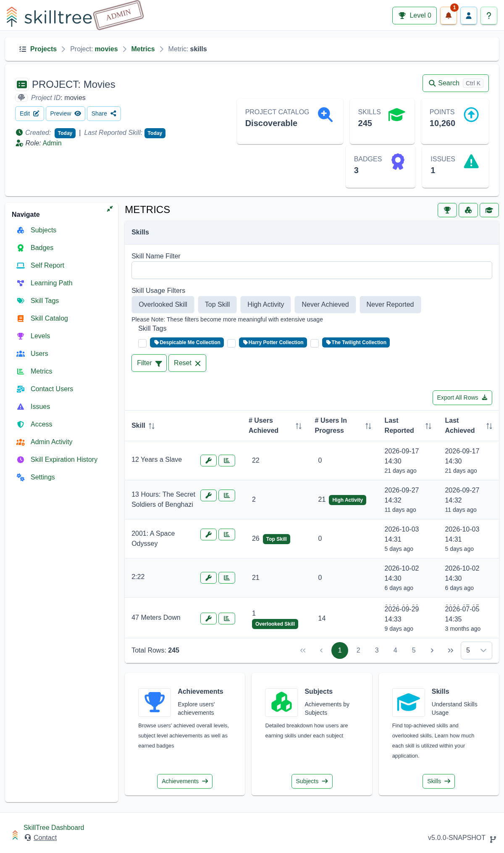
Task: Click the Issues warning triangle icon card
Action: point(471,161)
